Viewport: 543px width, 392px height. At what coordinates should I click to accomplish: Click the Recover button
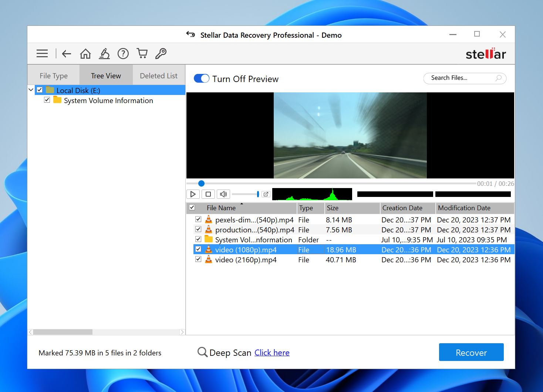[471, 352]
